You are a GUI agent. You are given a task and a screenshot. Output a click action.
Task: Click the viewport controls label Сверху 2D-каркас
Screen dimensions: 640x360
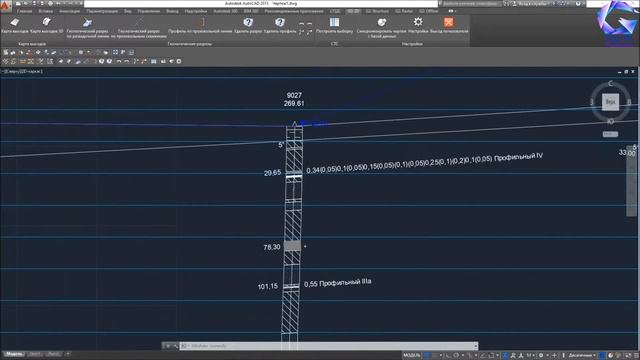click(x=22, y=71)
